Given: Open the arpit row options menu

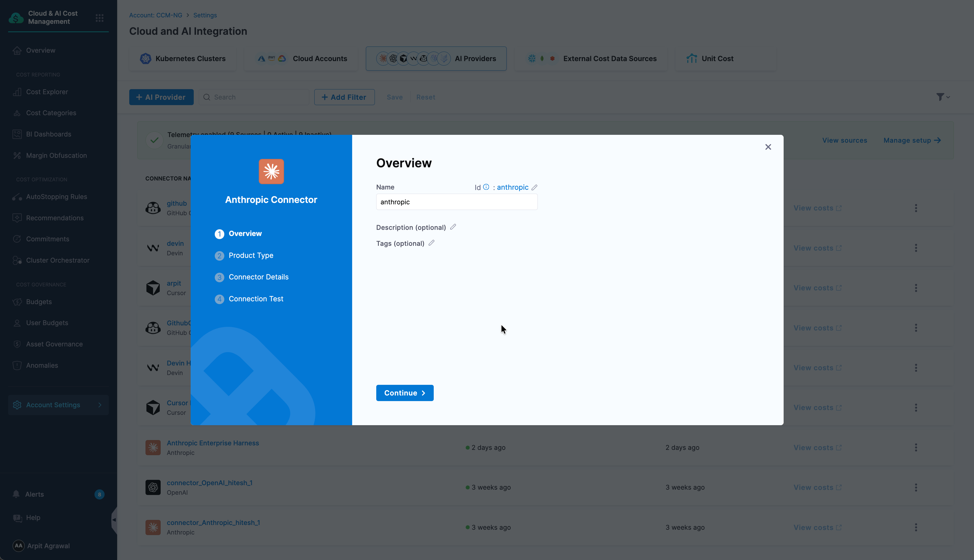Looking at the screenshot, I should click(915, 288).
